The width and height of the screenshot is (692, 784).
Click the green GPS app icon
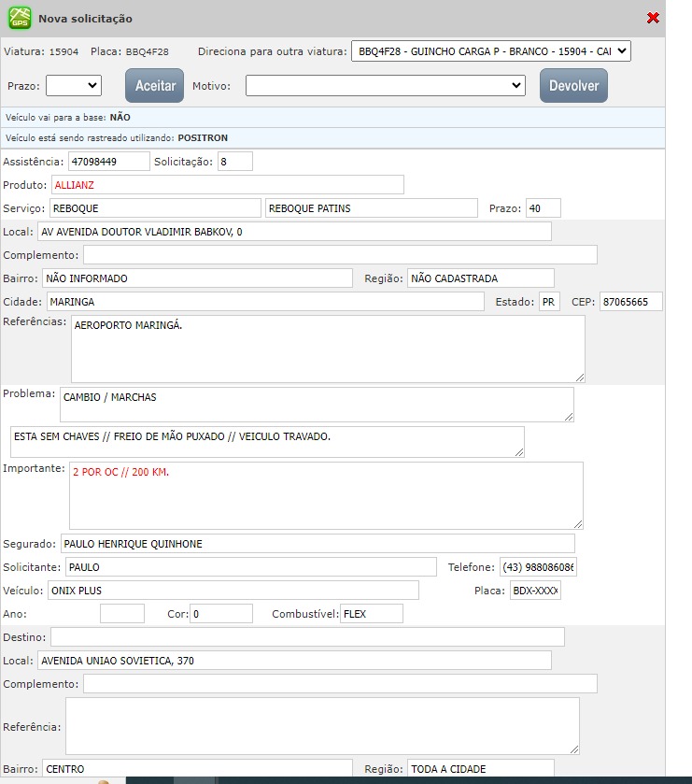click(x=20, y=18)
